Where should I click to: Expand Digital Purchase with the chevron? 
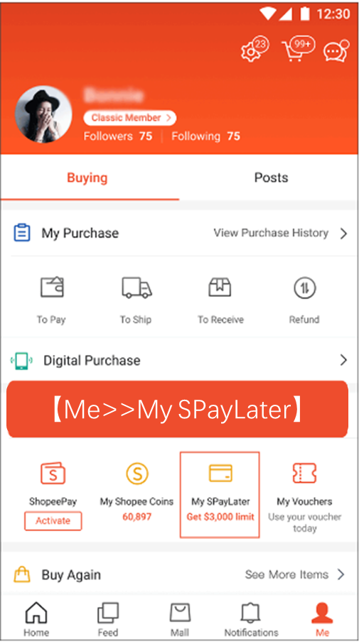pos(343,360)
